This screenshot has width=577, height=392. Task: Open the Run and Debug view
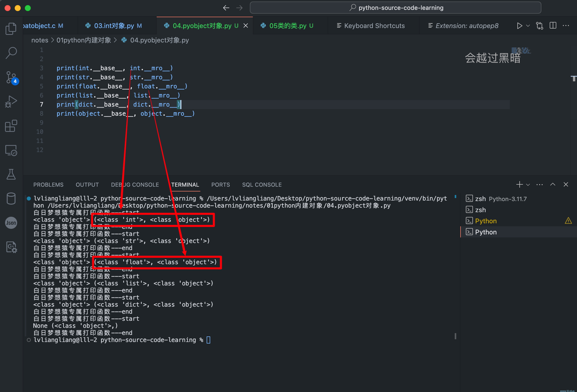click(x=11, y=102)
